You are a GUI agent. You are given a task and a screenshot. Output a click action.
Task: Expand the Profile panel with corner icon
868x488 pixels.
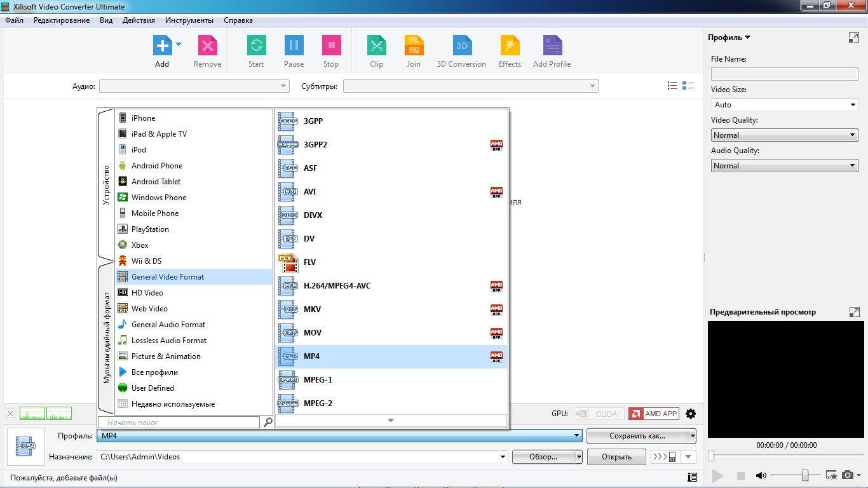[x=853, y=37]
